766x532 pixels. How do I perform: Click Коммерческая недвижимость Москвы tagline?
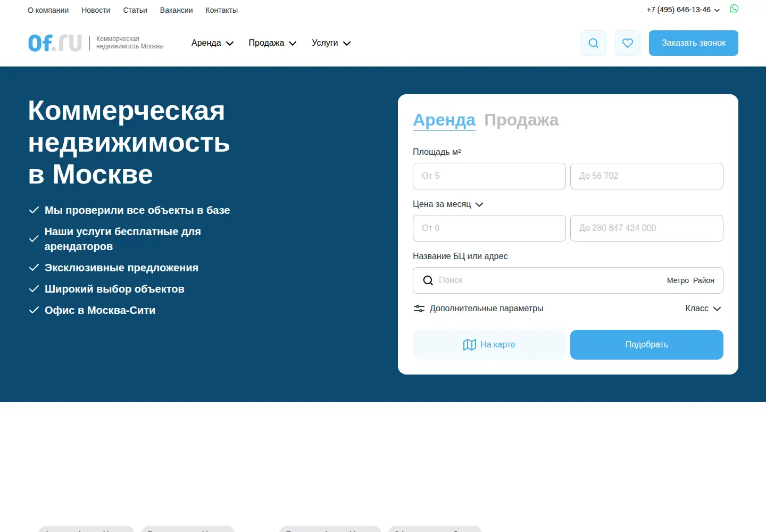click(x=130, y=43)
